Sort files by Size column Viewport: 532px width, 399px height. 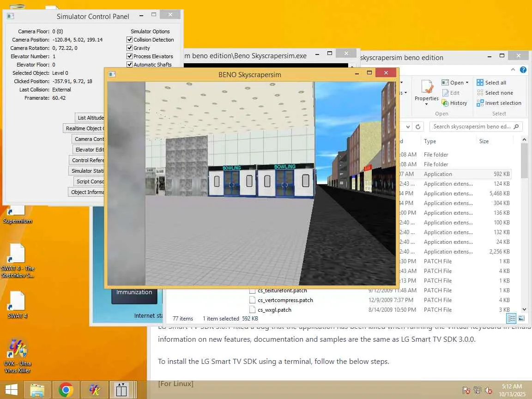pyautogui.click(x=484, y=141)
